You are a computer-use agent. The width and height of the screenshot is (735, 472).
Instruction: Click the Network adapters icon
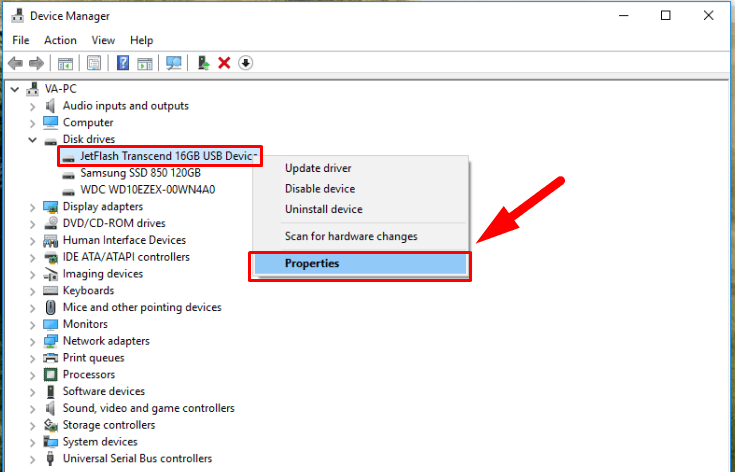50,341
